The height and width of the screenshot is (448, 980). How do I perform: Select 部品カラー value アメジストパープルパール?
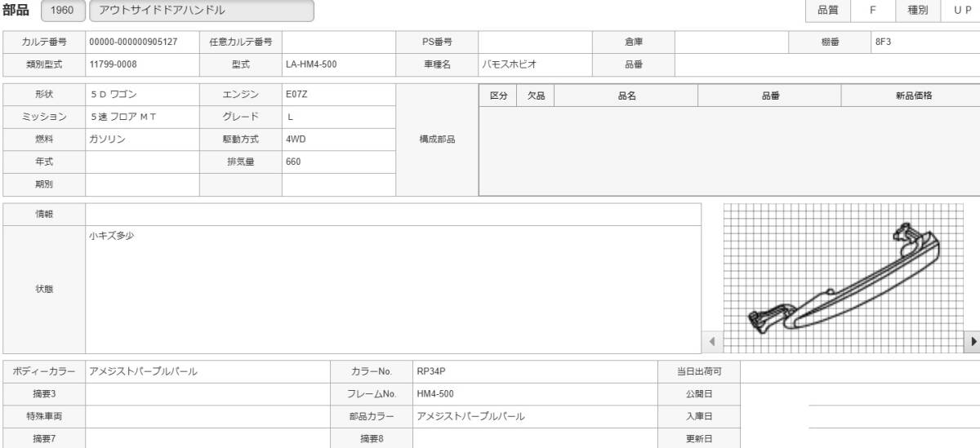470,416
